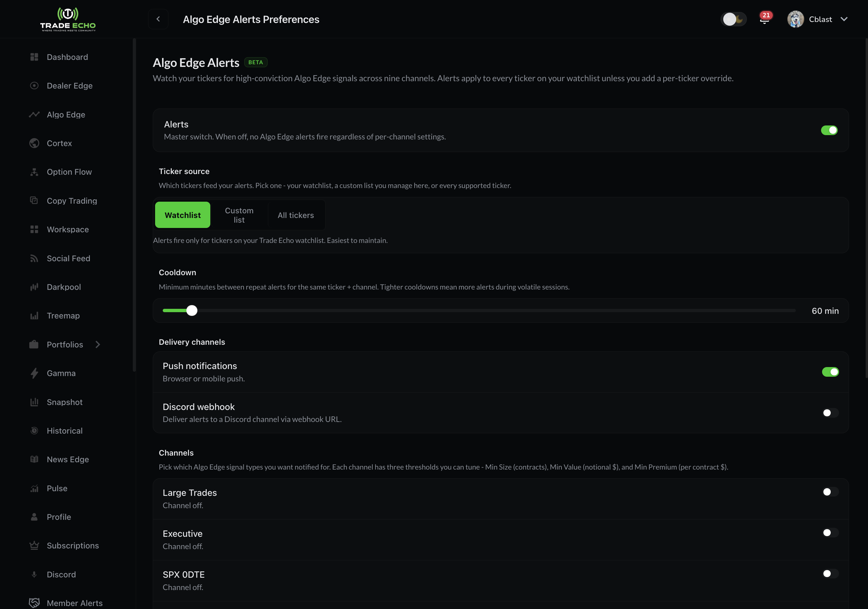Click the Dashboard grid icon
Image resolution: width=868 pixels, height=609 pixels.
34,57
